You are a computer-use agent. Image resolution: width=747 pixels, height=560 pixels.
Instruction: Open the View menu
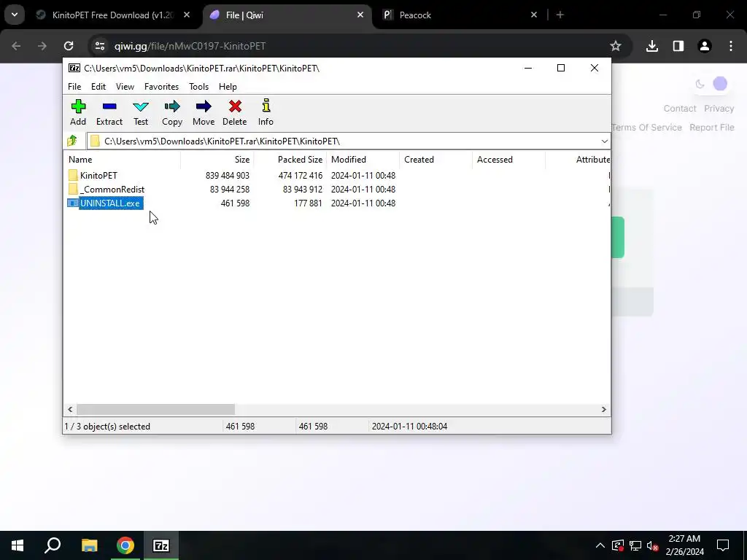[x=125, y=87]
